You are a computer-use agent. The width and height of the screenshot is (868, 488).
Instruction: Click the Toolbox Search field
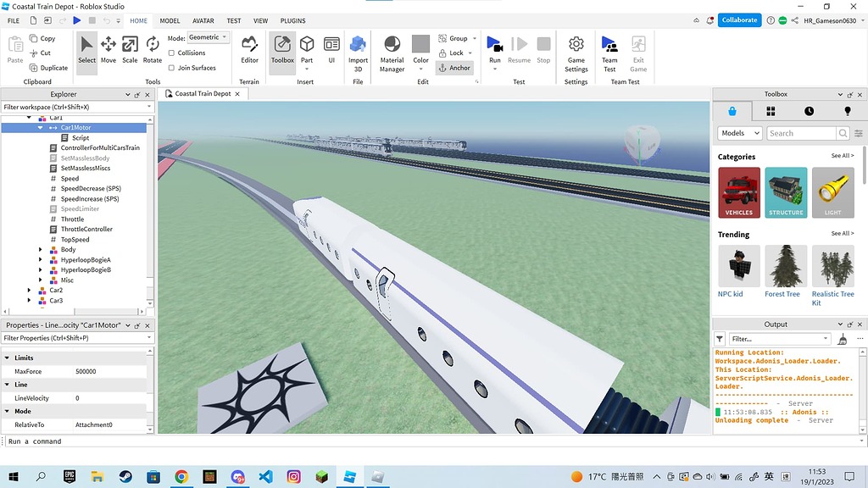click(x=801, y=133)
